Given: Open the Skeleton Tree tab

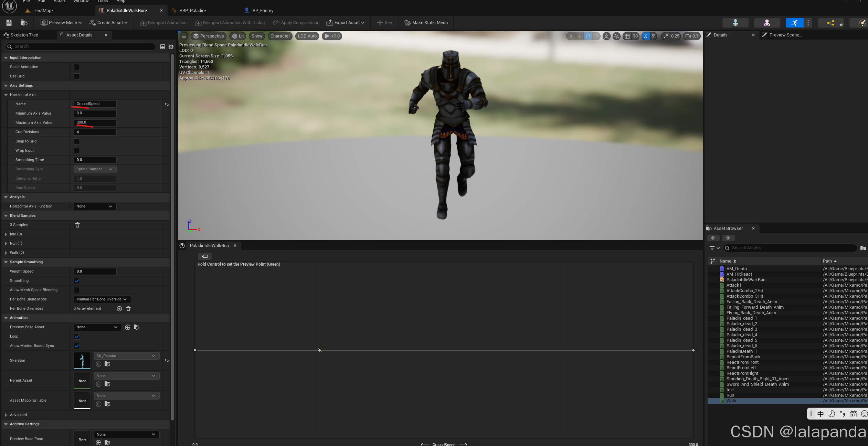Looking at the screenshot, I should click(x=24, y=35).
